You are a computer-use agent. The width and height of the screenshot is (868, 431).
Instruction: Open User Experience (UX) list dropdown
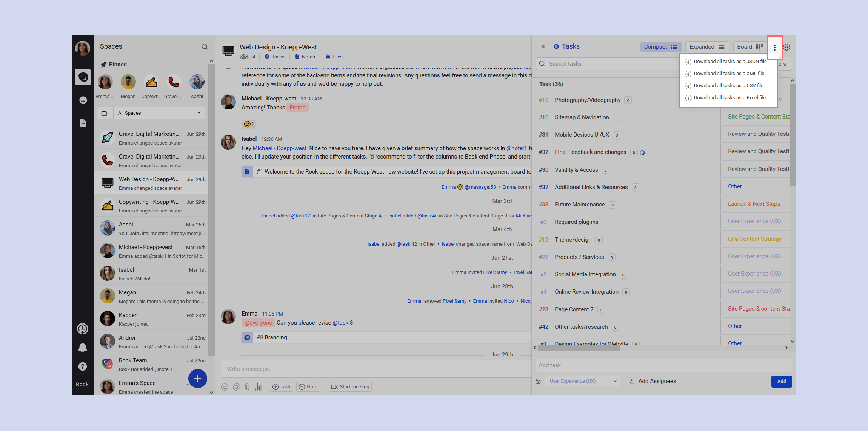[x=583, y=381]
